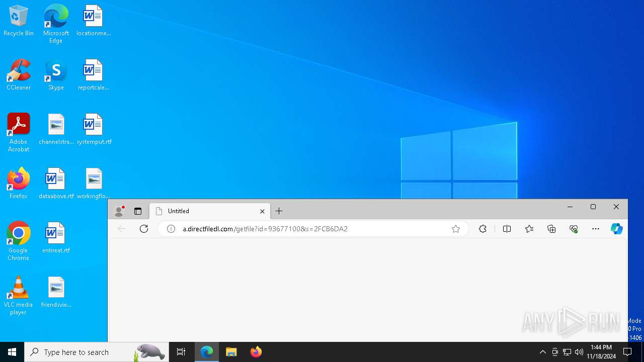Open Browser essentials heart icon

(x=574, y=229)
